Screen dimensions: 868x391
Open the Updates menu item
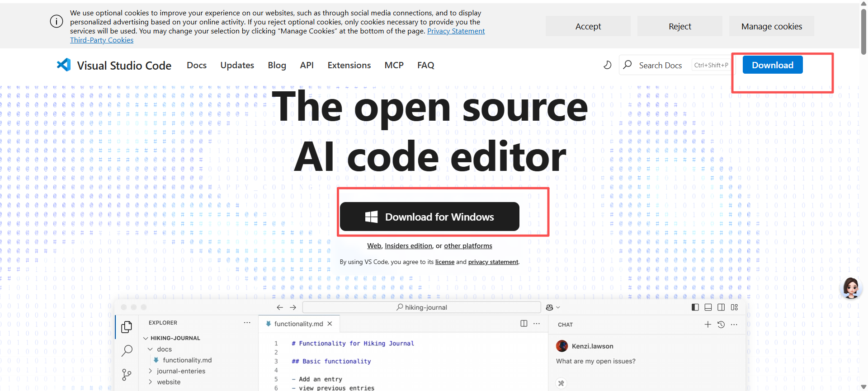pos(237,65)
